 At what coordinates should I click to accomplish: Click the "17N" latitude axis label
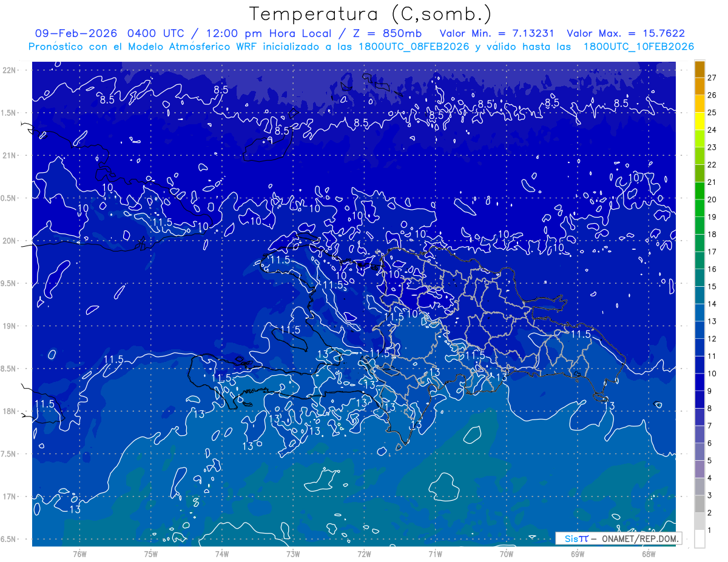click(10, 497)
